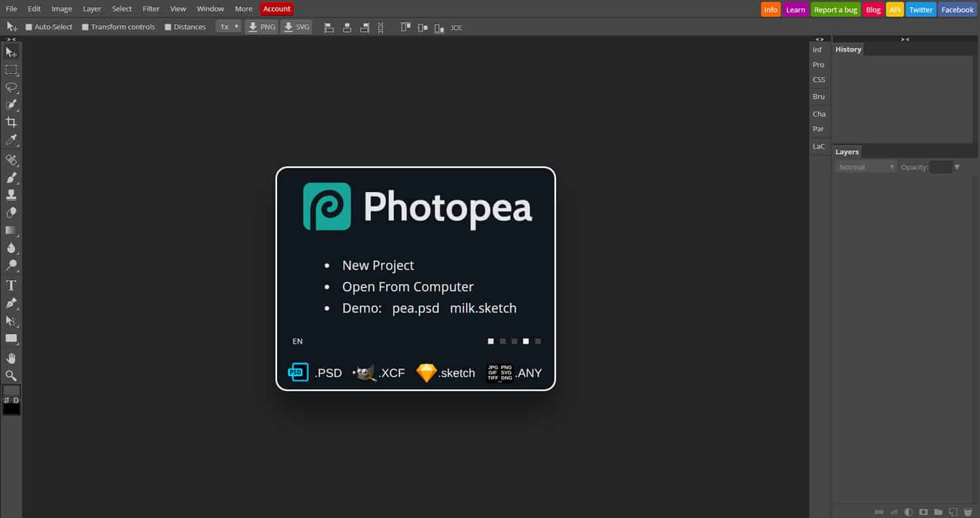Click the New Folder icon in Layers panel
This screenshot has height=518, width=980.
click(938, 511)
